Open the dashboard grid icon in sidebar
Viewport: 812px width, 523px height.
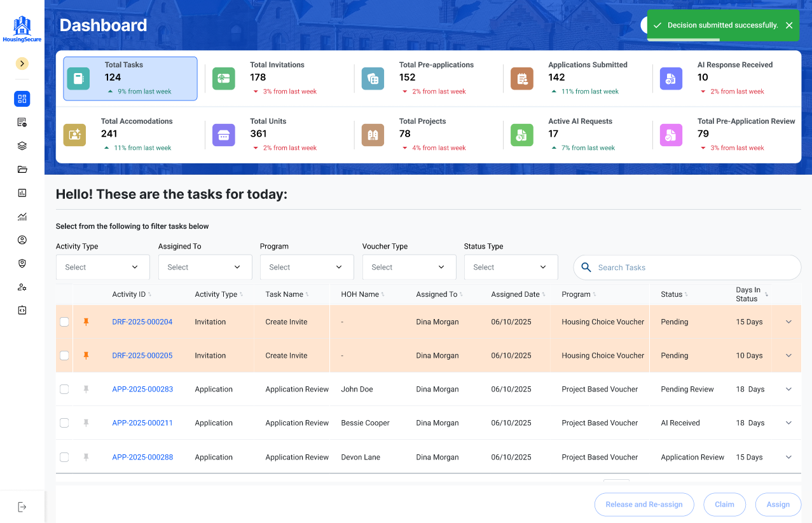[x=22, y=98]
